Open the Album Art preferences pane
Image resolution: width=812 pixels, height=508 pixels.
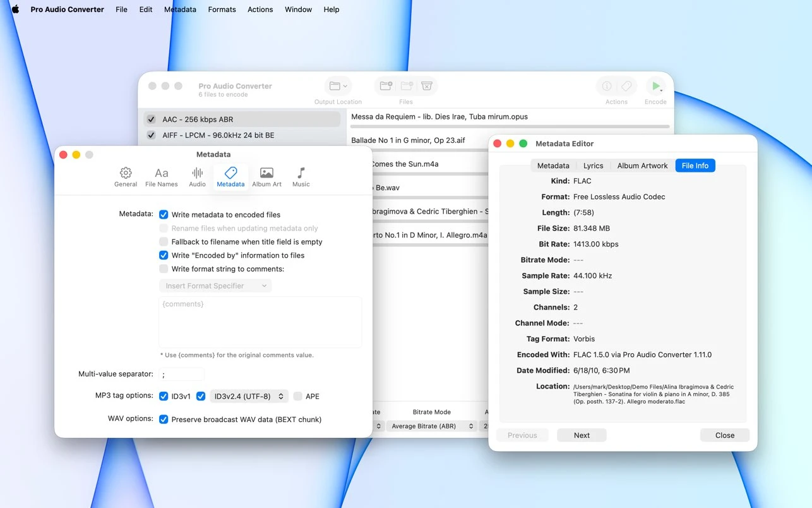tap(266, 177)
